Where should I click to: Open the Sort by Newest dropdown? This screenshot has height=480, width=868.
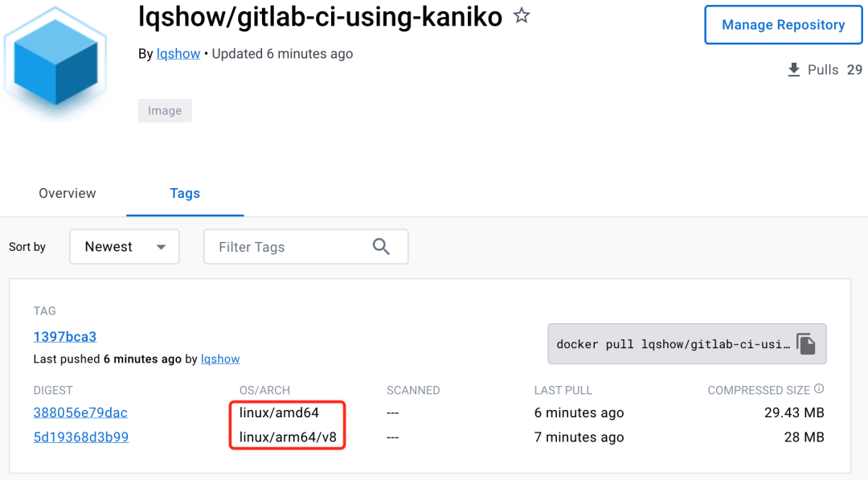click(125, 247)
